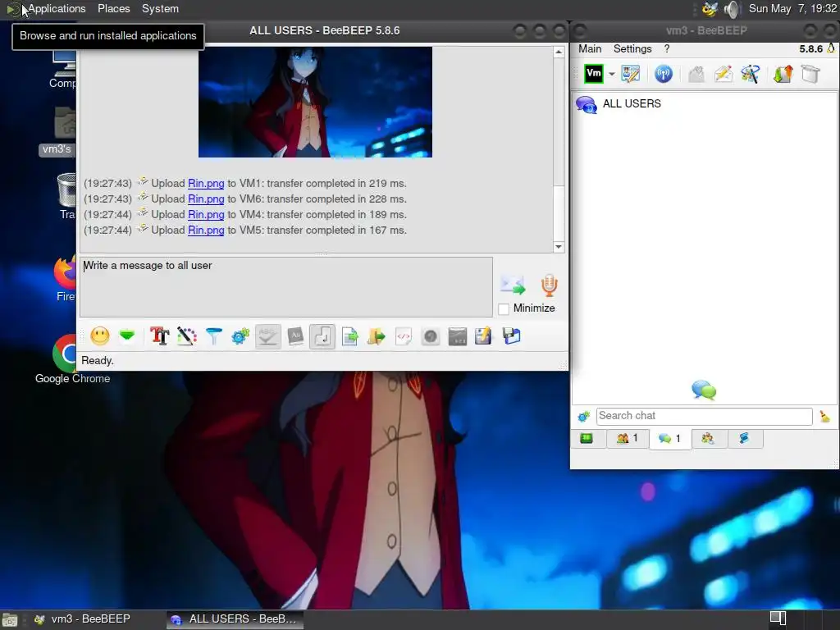840x630 pixels.
Task: Write a message with the envelope pencil icon
Action: (x=724, y=73)
